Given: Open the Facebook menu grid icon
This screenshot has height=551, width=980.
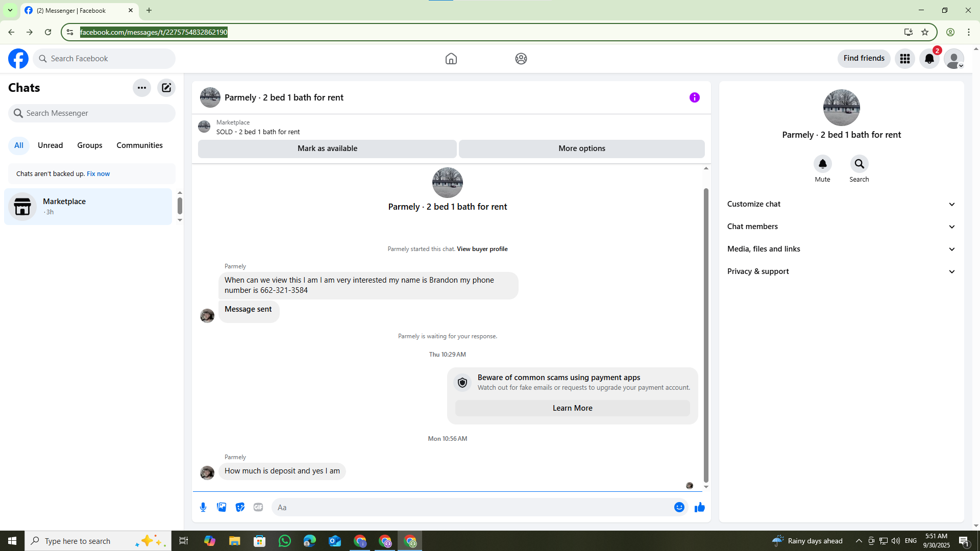Looking at the screenshot, I should click(905, 59).
